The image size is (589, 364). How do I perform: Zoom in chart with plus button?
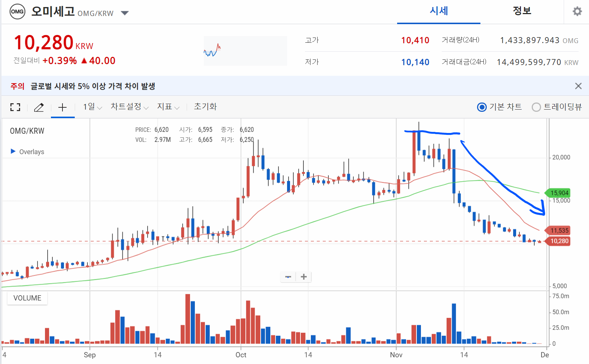[x=304, y=277]
